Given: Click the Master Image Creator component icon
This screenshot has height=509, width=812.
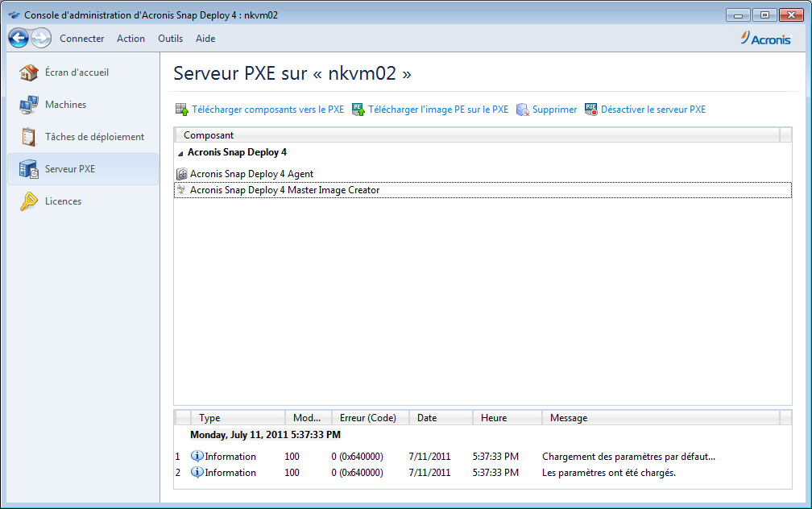Looking at the screenshot, I should [x=183, y=189].
